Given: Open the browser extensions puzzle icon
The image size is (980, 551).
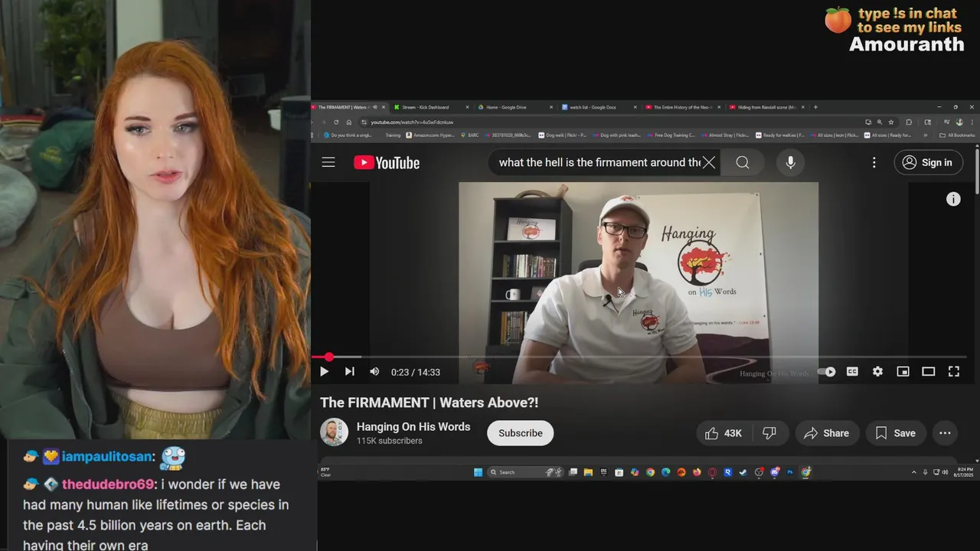Looking at the screenshot, I should coord(909,122).
